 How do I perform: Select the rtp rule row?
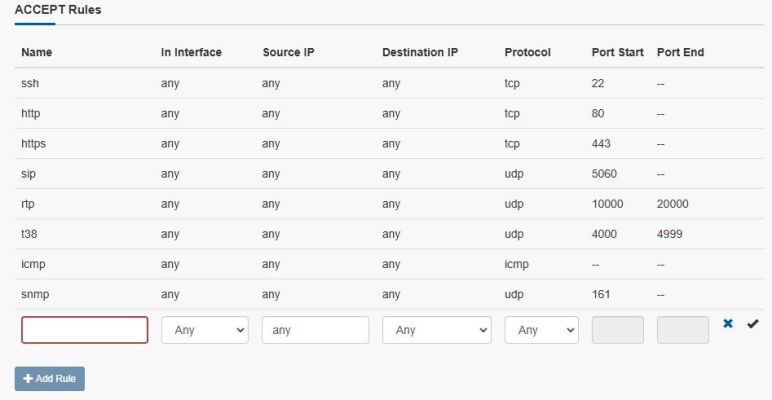[389, 204]
